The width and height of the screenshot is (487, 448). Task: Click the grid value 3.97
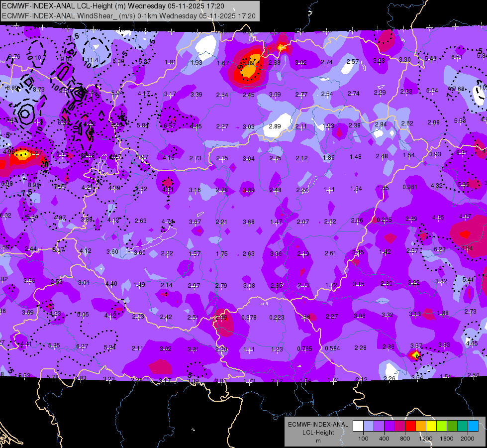(x=142, y=157)
